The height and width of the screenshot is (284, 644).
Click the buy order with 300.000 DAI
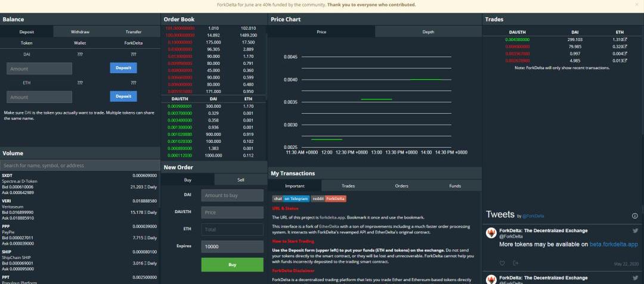pyautogui.click(x=213, y=106)
